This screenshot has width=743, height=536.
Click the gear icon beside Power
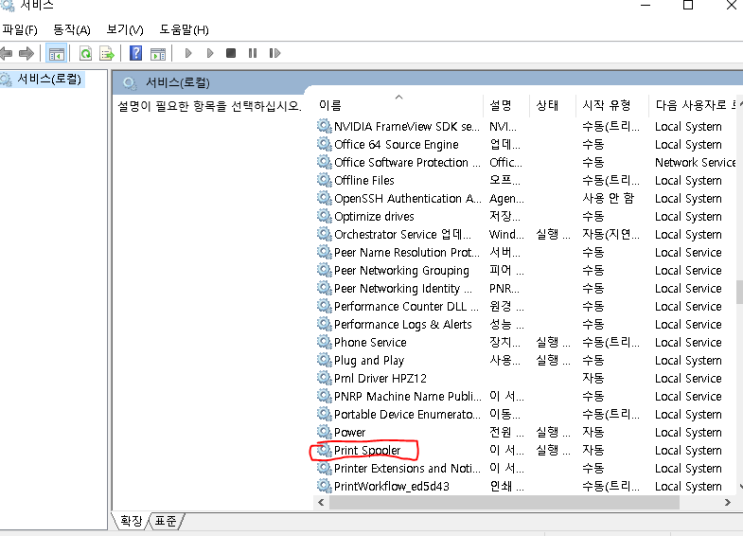pos(324,432)
